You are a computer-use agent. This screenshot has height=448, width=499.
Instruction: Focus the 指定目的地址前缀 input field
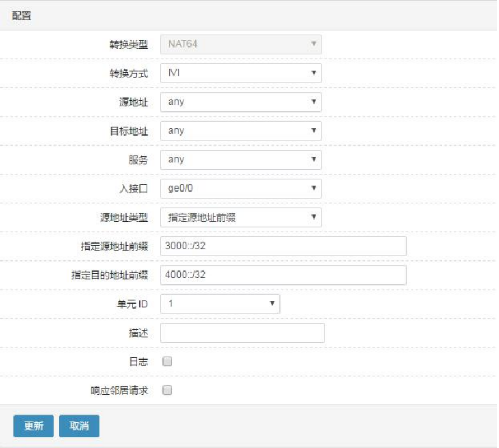coord(283,275)
